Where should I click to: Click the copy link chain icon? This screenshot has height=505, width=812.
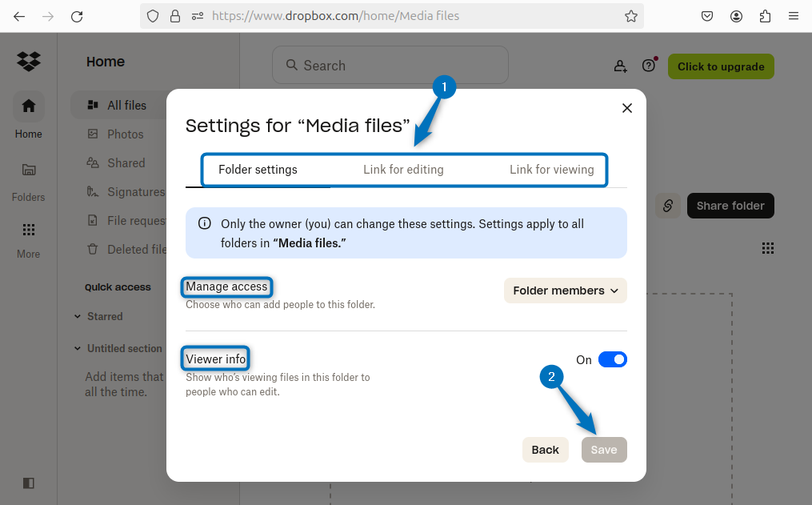tap(667, 206)
